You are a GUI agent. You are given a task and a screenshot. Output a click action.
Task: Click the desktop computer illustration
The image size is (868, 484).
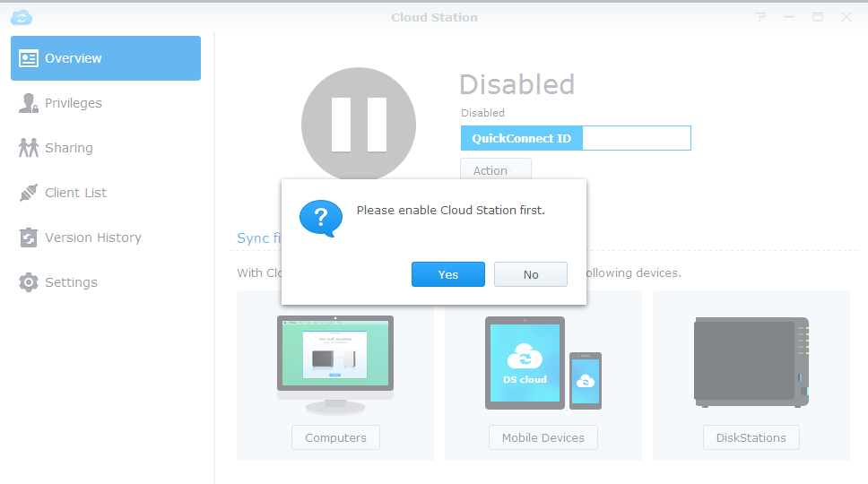pos(335,365)
